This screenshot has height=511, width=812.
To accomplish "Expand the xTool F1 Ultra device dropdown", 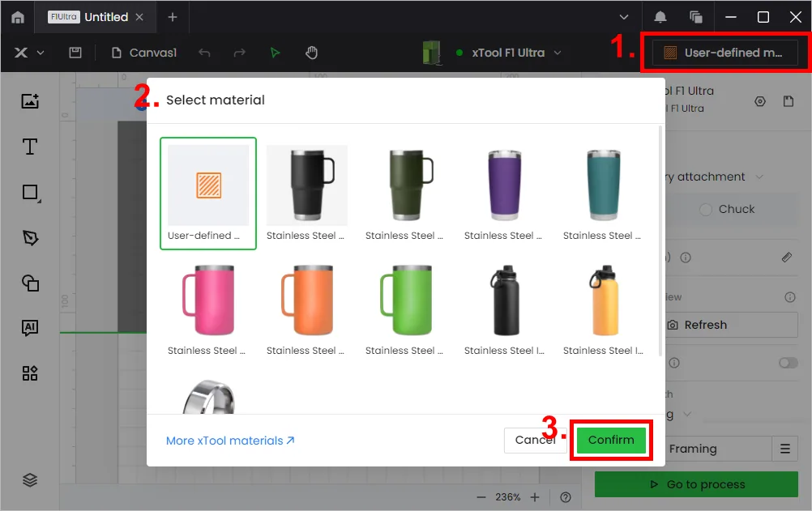I will click(507, 53).
